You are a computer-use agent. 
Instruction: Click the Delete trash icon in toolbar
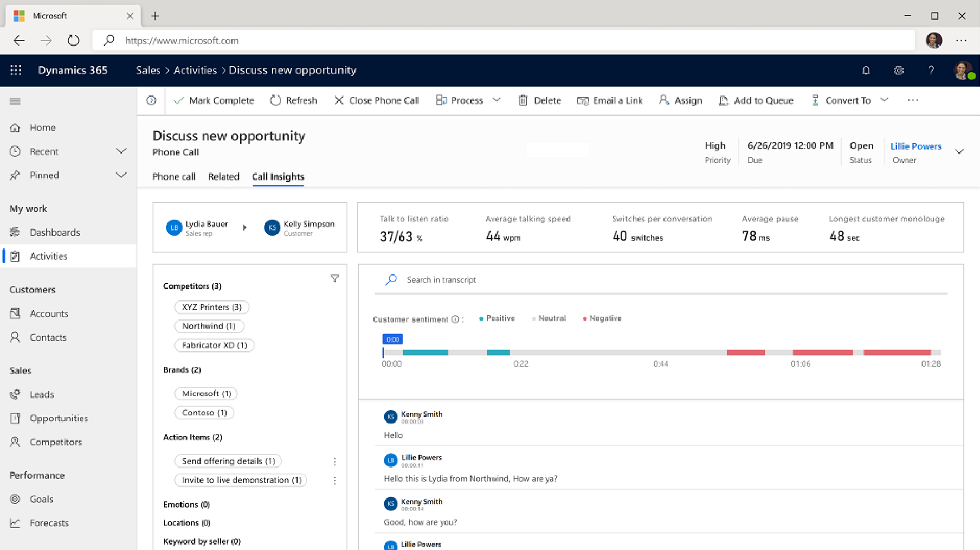tap(523, 100)
